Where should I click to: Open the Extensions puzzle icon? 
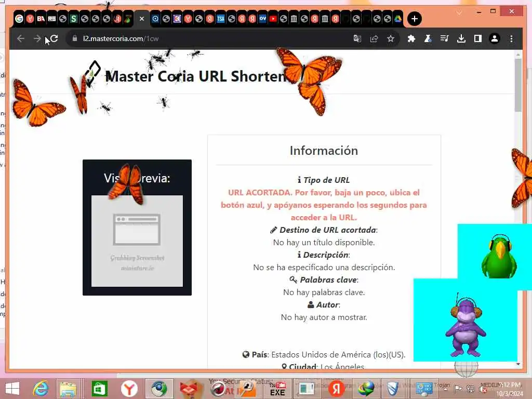pos(411,38)
